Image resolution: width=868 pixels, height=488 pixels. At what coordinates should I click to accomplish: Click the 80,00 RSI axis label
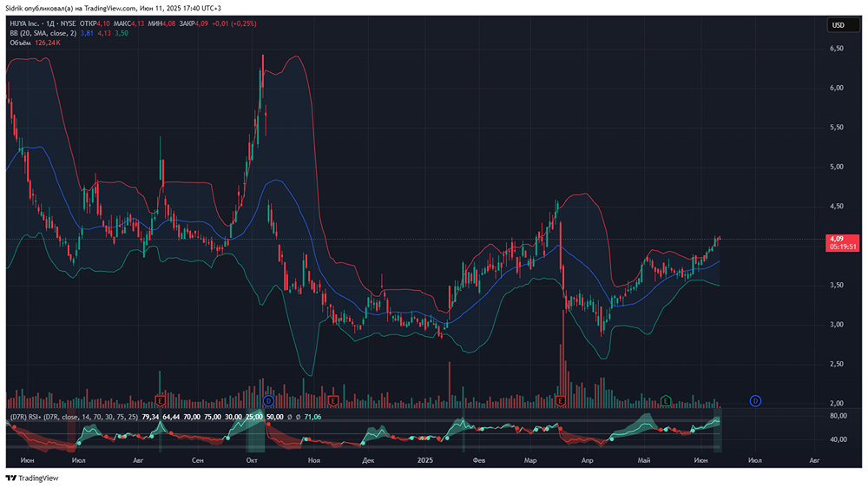click(x=838, y=416)
